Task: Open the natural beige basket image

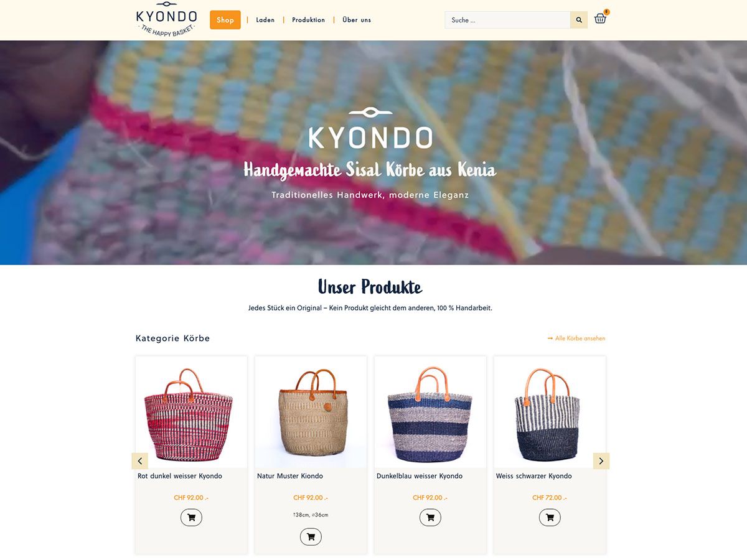Action: pyautogui.click(x=311, y=412)
